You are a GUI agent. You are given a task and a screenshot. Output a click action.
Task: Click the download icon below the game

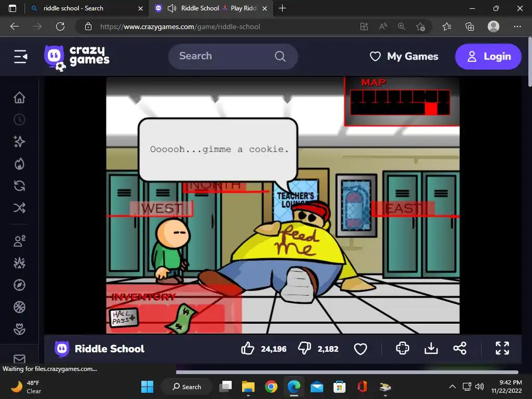(431, 349)
